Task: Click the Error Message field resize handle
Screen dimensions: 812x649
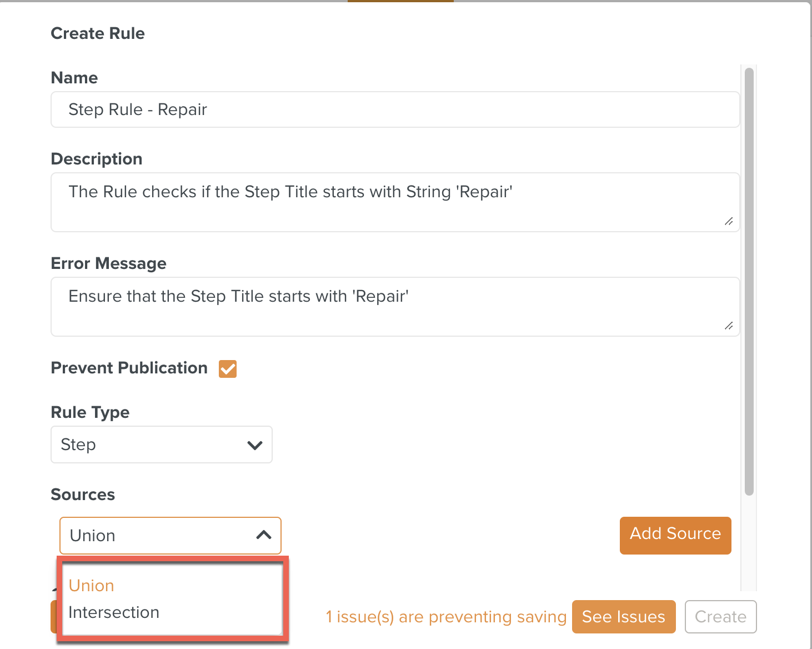Action: coord(729,326)
